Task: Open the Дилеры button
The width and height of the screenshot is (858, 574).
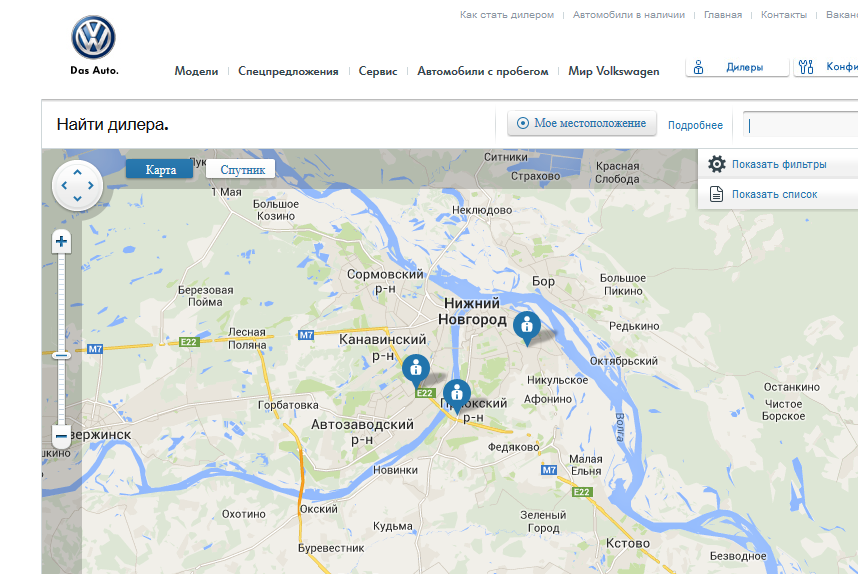Action: (x=737, y=67)
